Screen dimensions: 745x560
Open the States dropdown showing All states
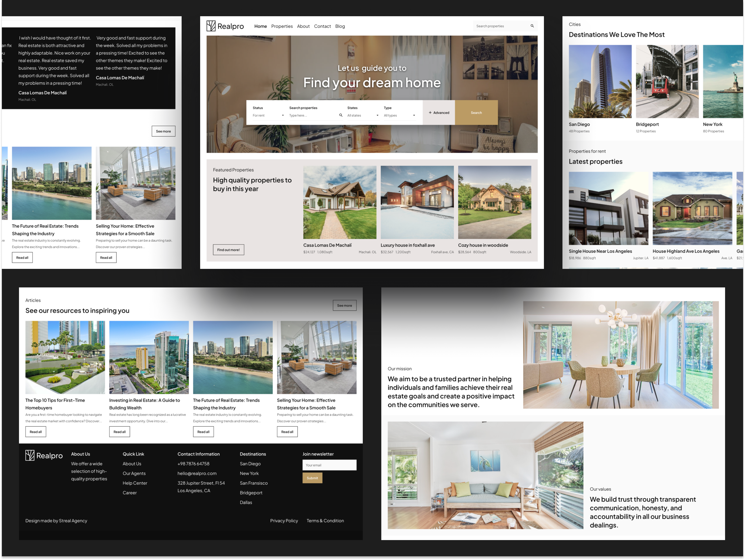(x=363, y=115)
